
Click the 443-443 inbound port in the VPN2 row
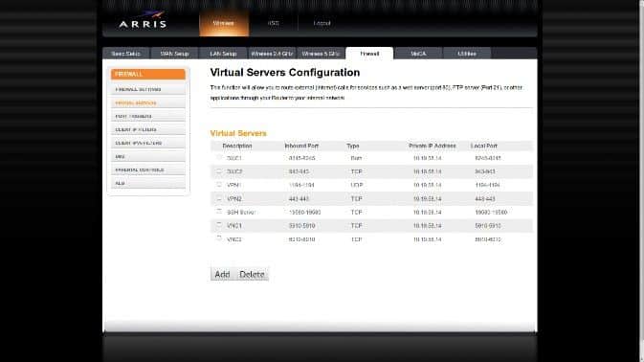[299, 199]
